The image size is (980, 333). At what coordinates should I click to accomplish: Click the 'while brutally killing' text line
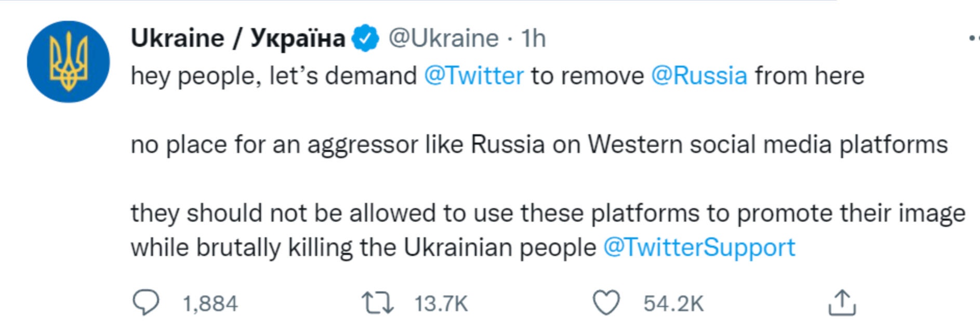(363, 248)
